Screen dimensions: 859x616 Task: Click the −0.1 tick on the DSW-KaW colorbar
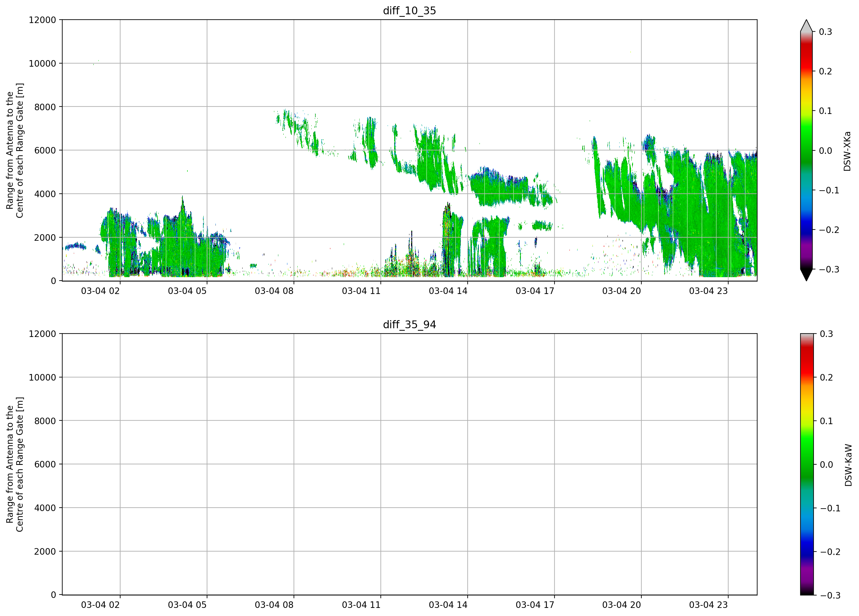[x=830, y=509]
